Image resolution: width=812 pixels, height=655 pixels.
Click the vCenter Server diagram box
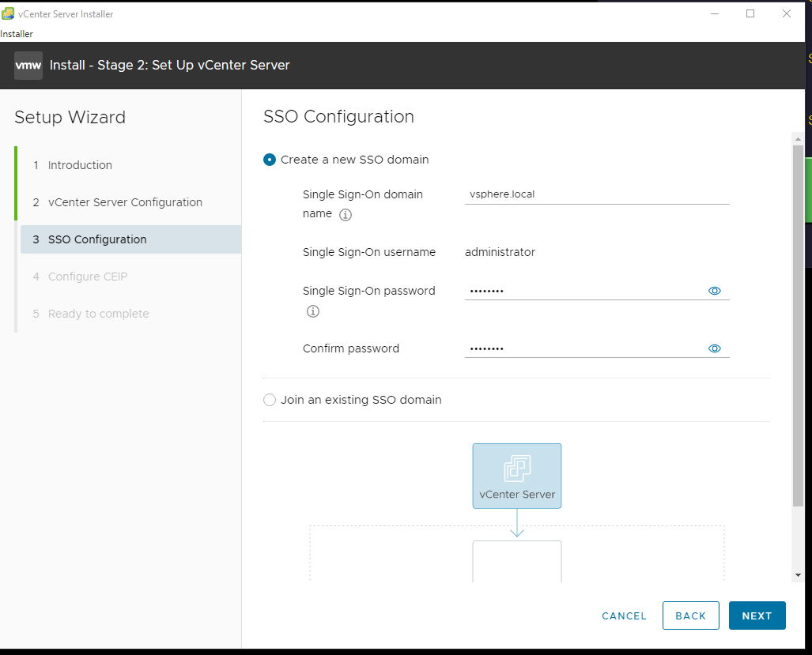point(517,476)
